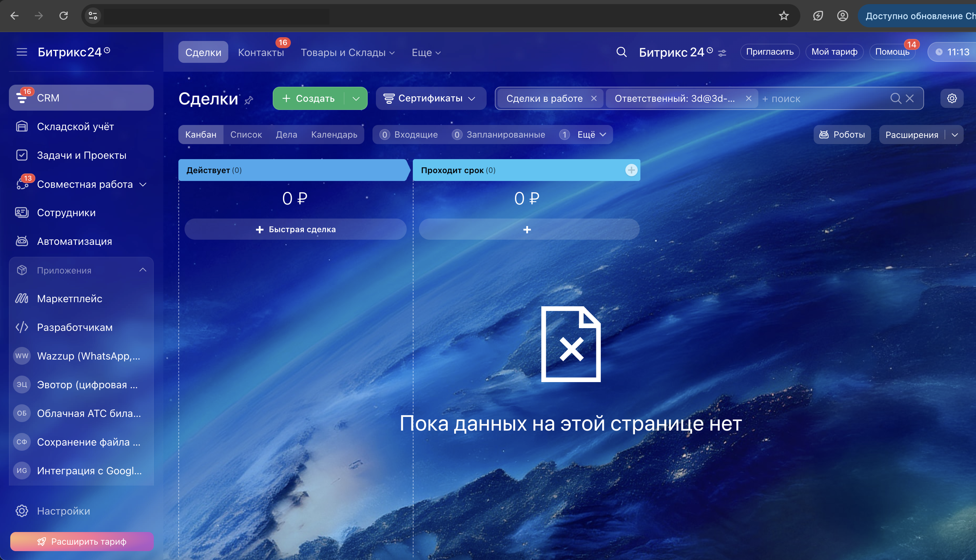This screenshot has width=976, height=560.
Task: Switch to the Контакты top tab
Action: click(261, 52)
